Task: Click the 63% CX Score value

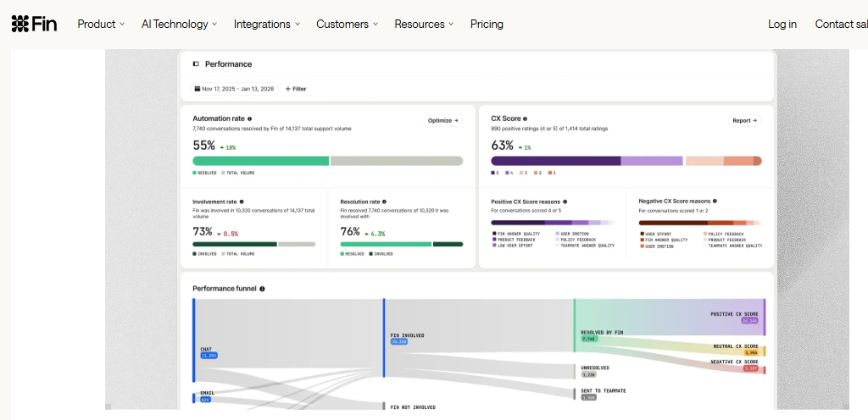Action: tap(502, 146)
